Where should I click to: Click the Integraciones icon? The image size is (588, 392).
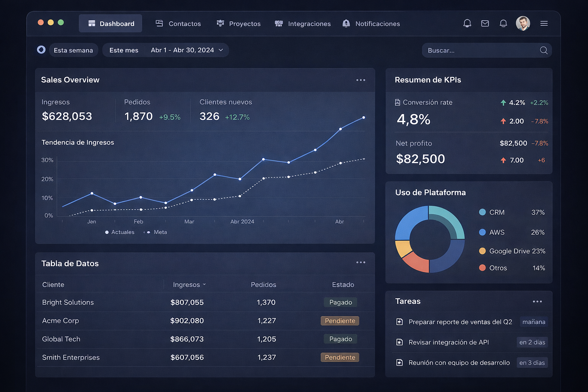click(x=278, y=23)
